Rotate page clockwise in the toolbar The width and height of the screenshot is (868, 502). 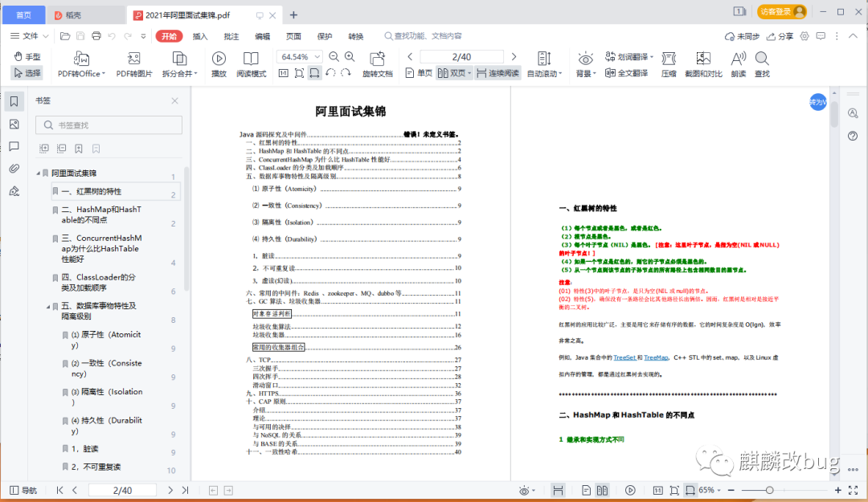pyautogui.click(x=346, y=73)
